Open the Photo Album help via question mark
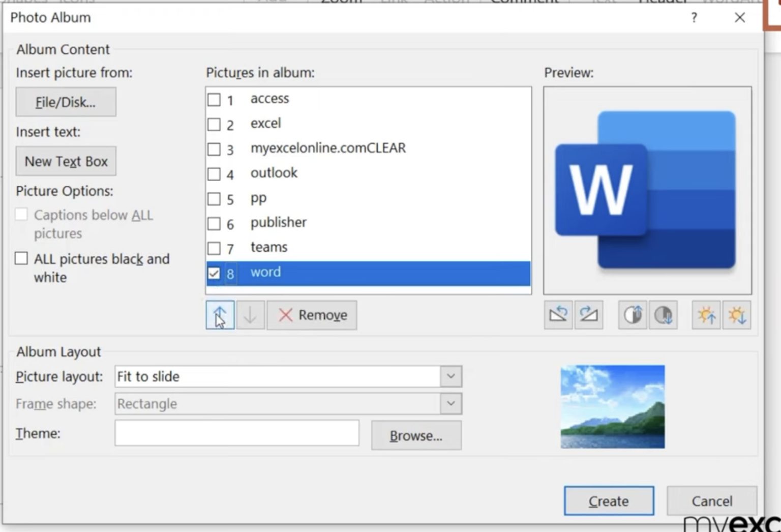Viewport: 781px width, 532px height. (x=694, y=18)
